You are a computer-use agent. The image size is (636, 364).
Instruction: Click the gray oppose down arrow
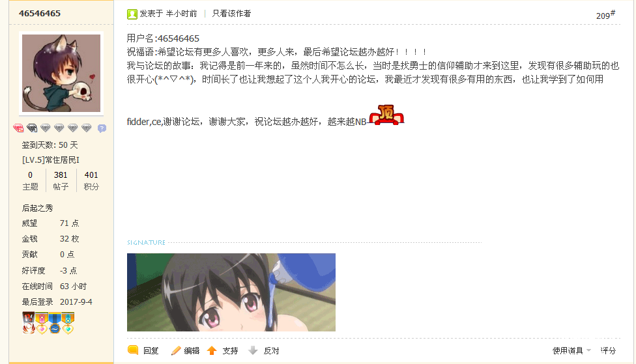click(253, 350)
